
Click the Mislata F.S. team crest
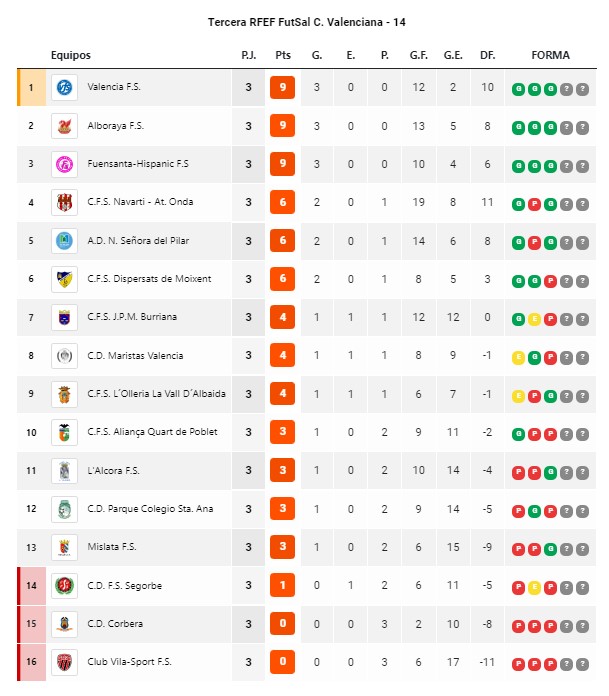[x=64, y=547]
